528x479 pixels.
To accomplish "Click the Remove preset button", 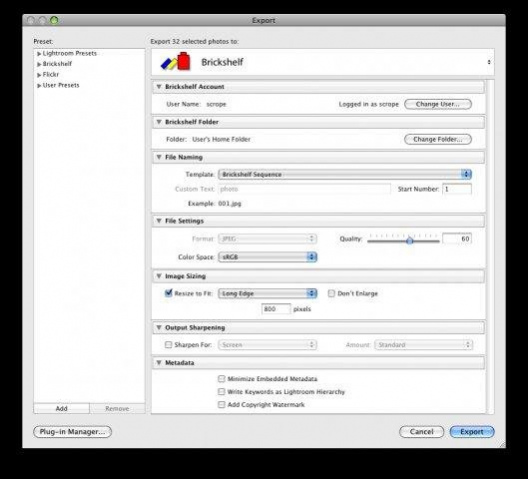I will (x=117, y=408).
